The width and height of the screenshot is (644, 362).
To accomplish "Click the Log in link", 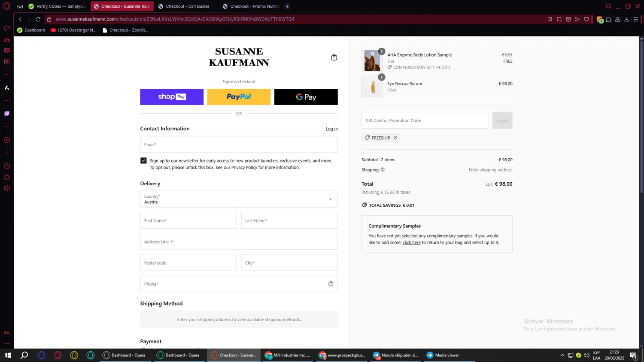I will [331, 129].
